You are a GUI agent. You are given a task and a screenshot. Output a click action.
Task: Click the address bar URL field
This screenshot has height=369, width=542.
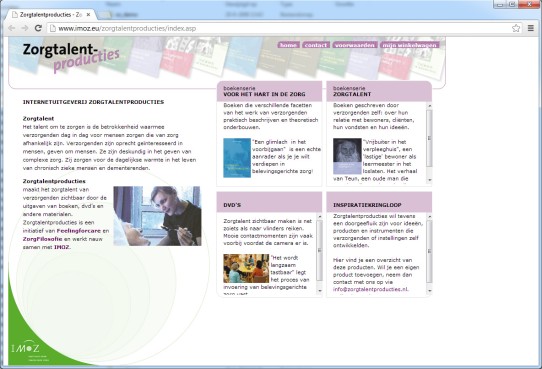[x=279, y=28]
